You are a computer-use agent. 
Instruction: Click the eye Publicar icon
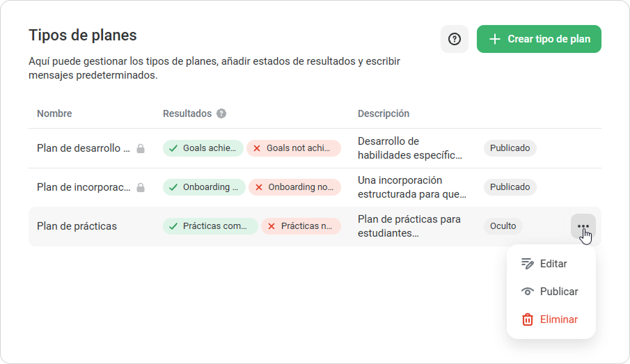pyautogui.click(x=527, y=292)
